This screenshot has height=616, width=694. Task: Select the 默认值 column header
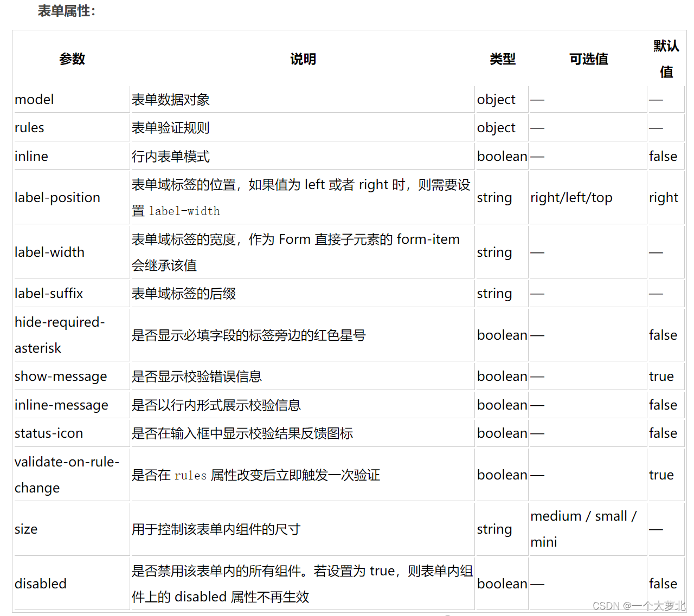click(x=666, y=59)
